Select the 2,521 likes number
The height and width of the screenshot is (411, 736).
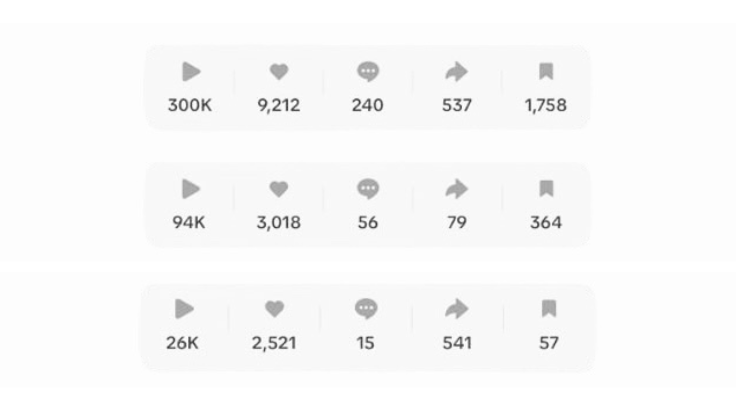(274, 343)
